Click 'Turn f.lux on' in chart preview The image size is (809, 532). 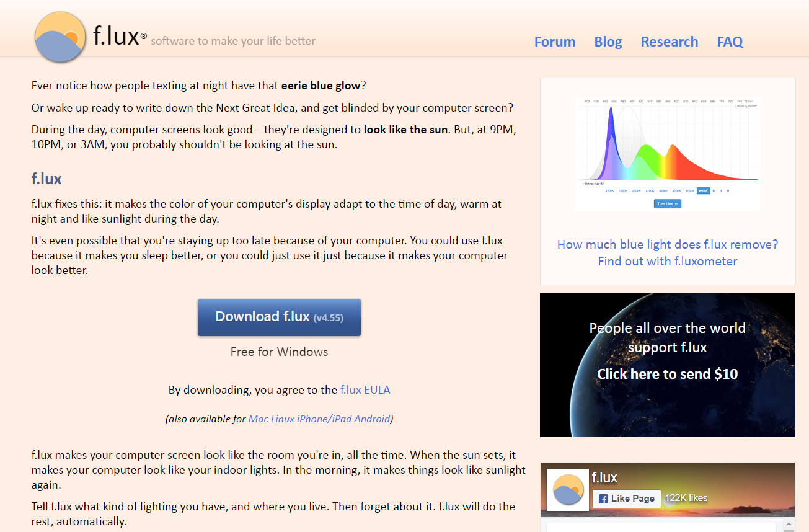668,203
